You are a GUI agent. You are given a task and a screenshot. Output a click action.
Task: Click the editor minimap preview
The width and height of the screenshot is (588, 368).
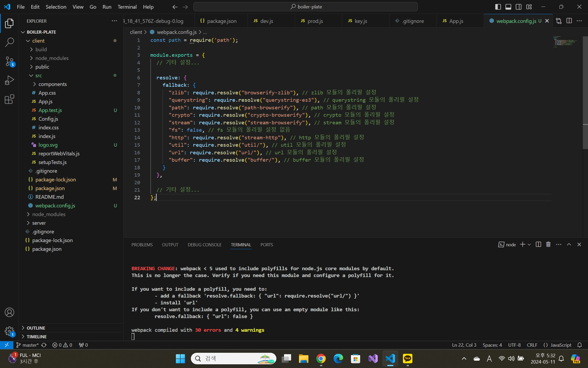click(565, 42)
